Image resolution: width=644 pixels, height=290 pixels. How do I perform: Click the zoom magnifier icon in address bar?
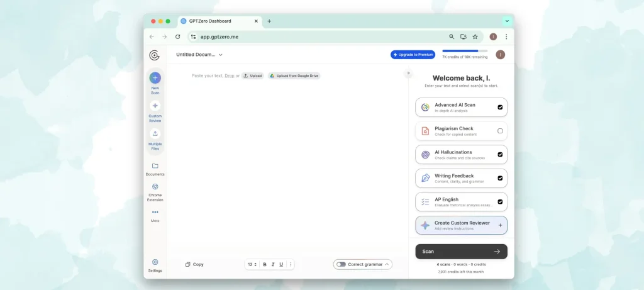tap(452, 36)
